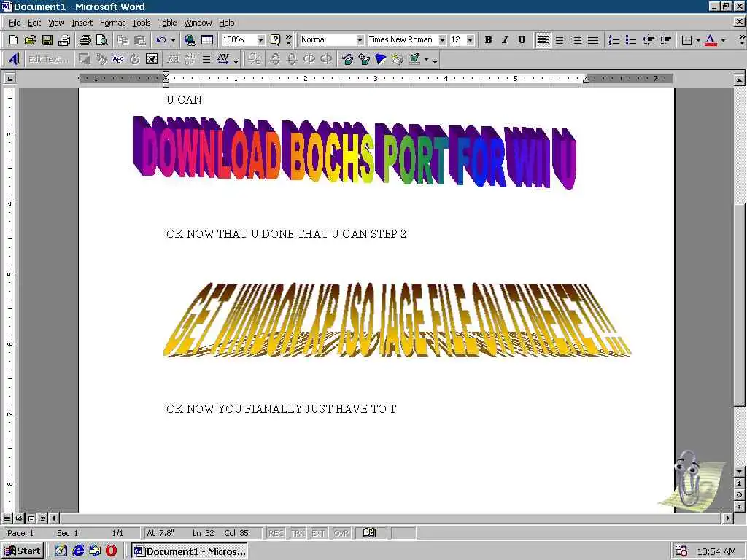The image size is (747, 560).
Task: Click WordArt Character Spacing icon
Action: click(223, 60)
